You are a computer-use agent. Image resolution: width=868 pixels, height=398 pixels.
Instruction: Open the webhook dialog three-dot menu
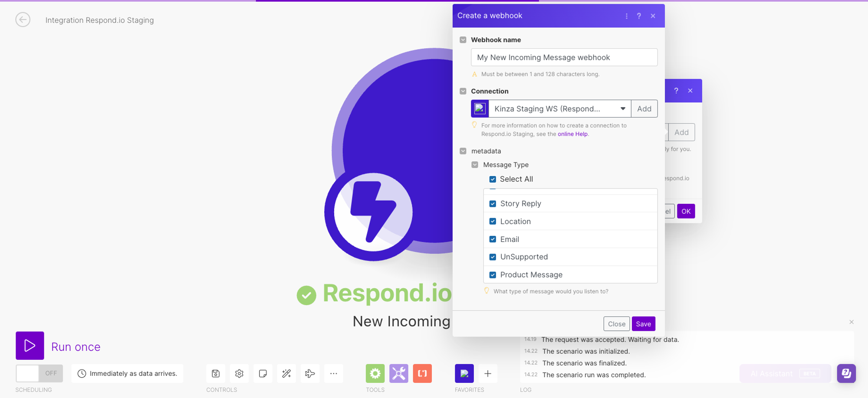pyautogui.click(x=626, y=16)
